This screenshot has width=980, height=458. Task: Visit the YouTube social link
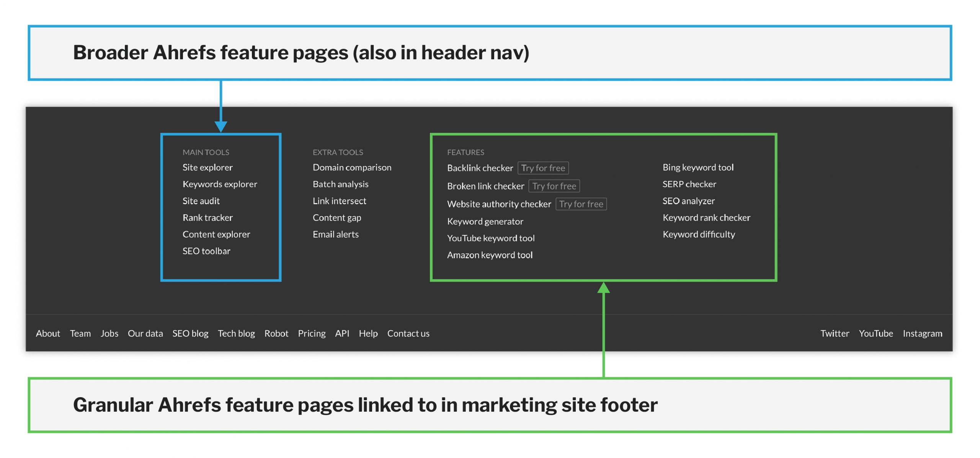pyautogui.click(x=876, y=334)
